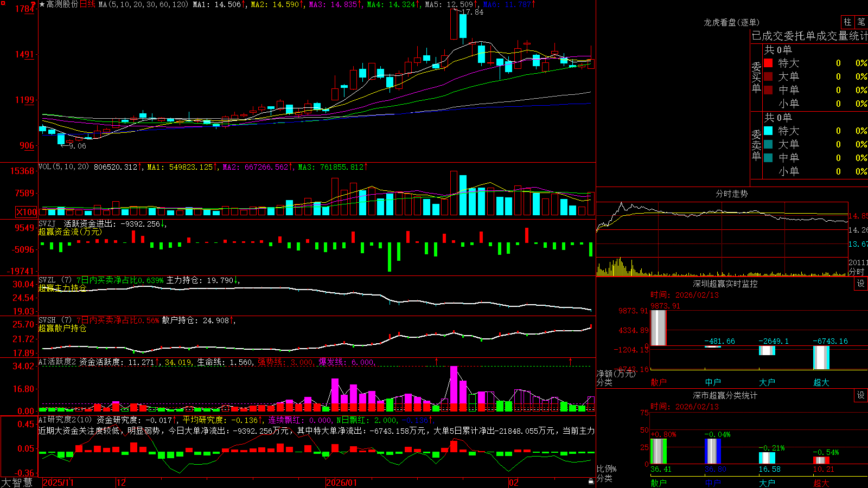Click the 17.84 high price annotation
The image size is (868, 488).
pos(472,12)
